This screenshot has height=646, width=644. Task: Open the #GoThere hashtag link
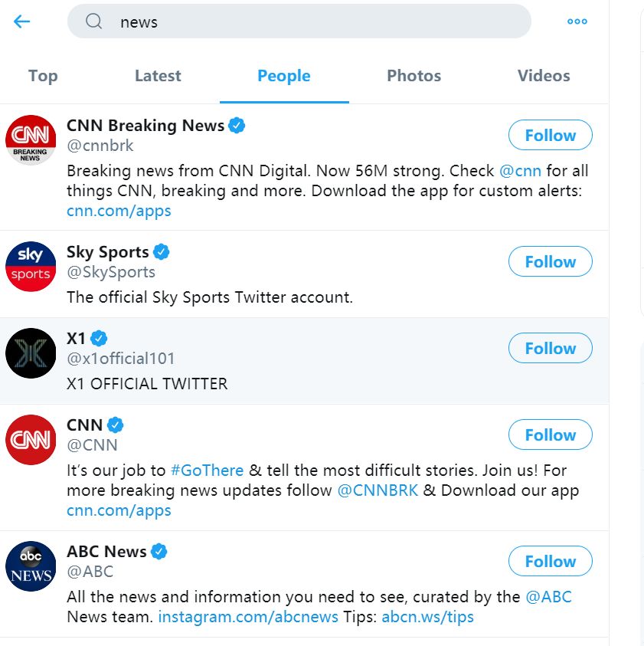tap(207, 471)
